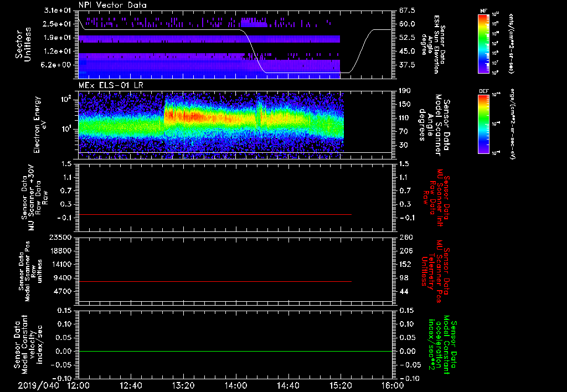Select the 12:40 time axis tick label
The image size is (567, 392).
pos(131,385)
